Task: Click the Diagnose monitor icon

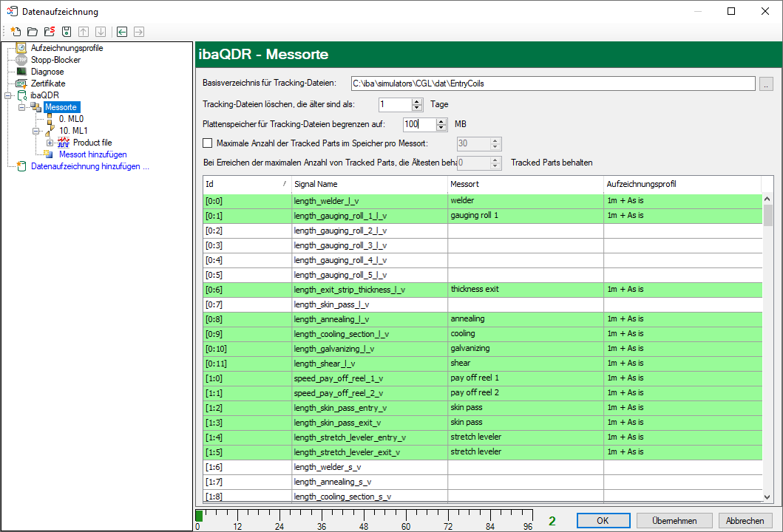Action: 21,72
